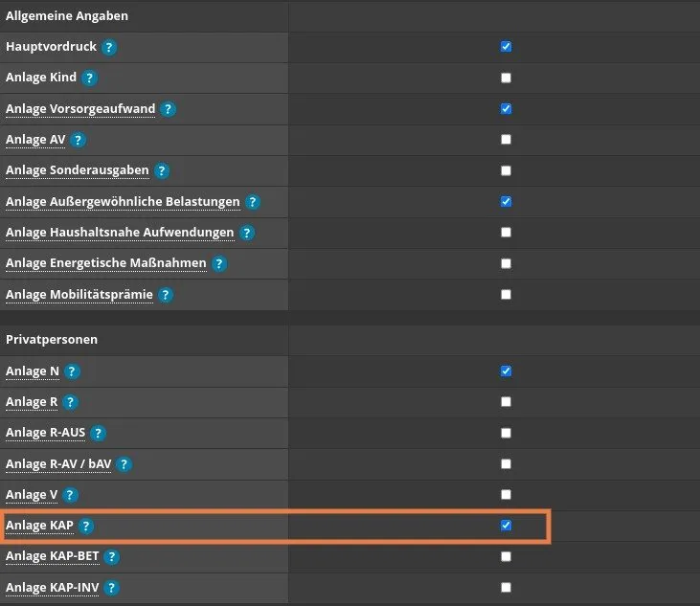Select the Anlage KAP-BET checkbox
This screenshot has width=700, height=606.
pyautogui.click(x=507, y=556)
